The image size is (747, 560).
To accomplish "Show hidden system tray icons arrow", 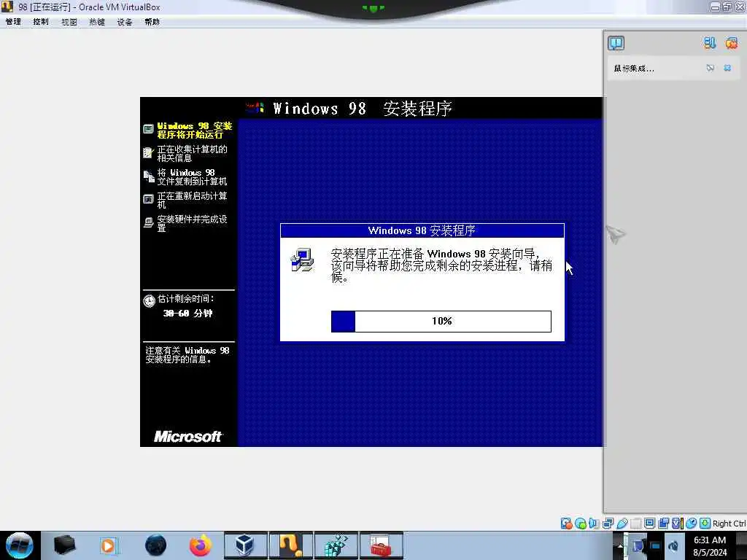I will click(619, 545).
